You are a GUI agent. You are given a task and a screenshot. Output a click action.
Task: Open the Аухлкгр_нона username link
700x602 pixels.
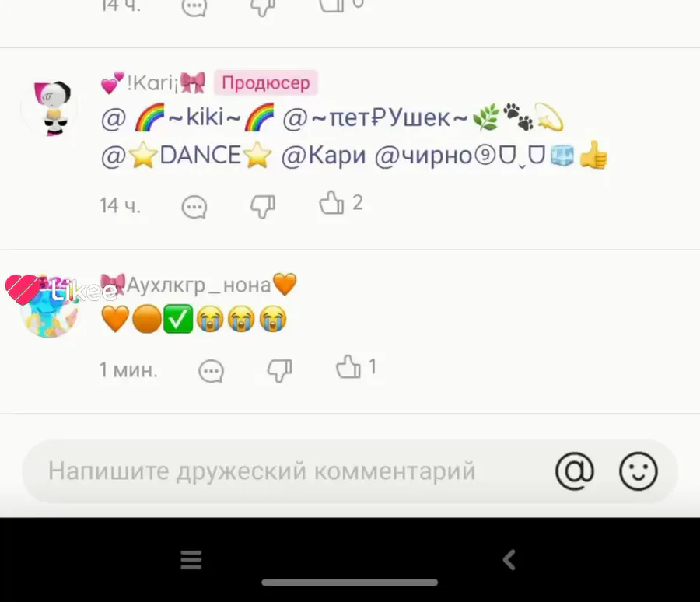198,285
